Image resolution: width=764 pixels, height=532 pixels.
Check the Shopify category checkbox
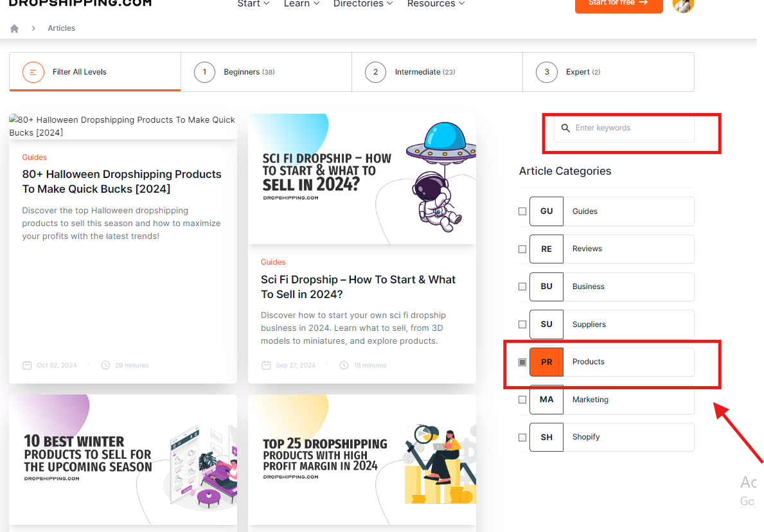point(522,438)
